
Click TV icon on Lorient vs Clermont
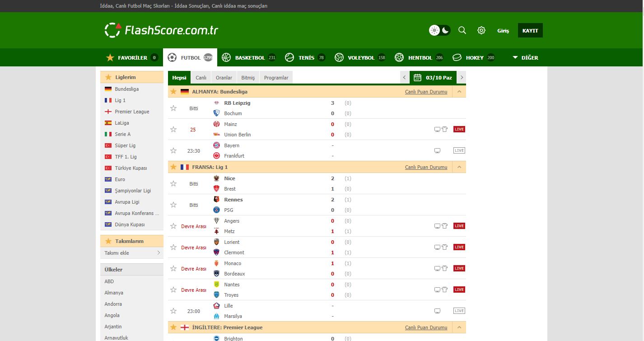(437, 247)
